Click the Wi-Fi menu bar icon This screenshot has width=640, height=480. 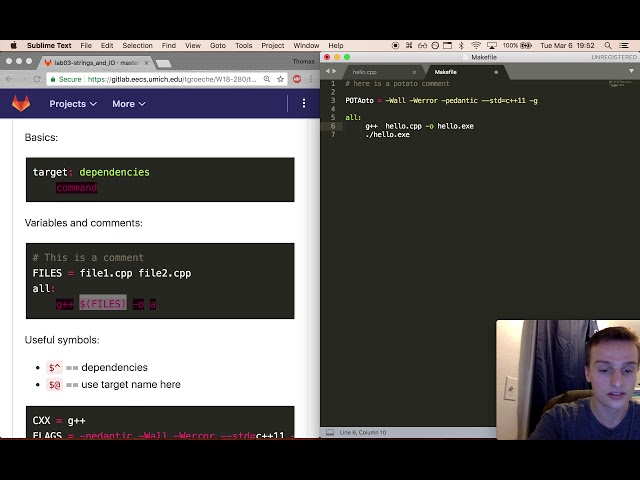click(476, 46)
